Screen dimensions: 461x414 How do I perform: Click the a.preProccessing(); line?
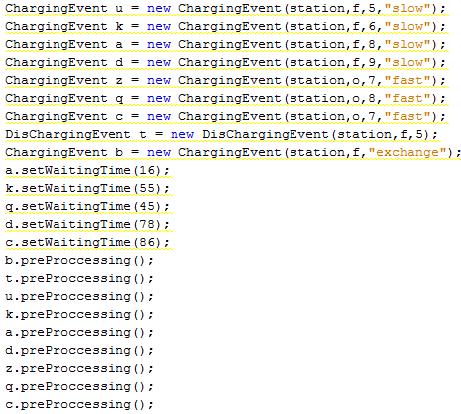point(79,333)
